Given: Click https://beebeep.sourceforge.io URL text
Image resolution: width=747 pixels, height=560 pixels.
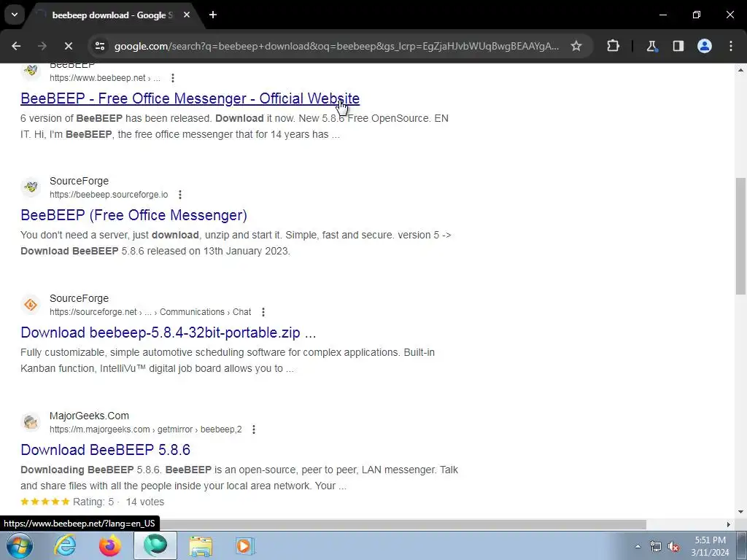Looking at the screenshot, I should pos(109,195).
